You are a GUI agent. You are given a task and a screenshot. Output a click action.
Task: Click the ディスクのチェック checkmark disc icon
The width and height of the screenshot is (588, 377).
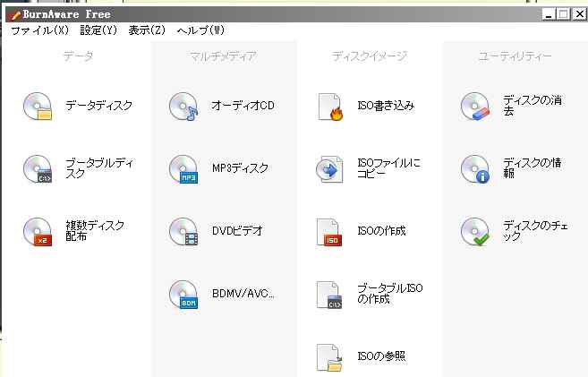(x=475, y=231)
